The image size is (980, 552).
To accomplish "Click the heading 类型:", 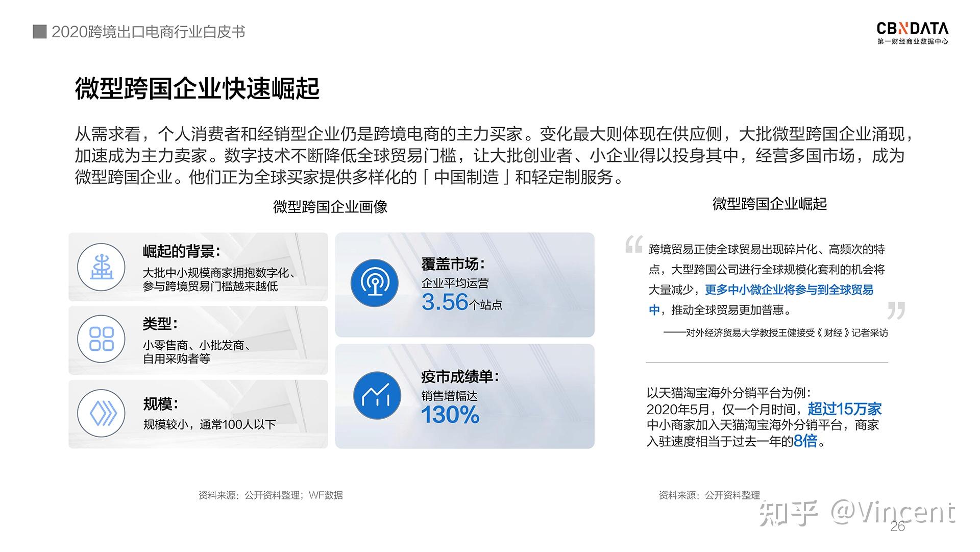I will pyautogui.click(x=160, y=324).
